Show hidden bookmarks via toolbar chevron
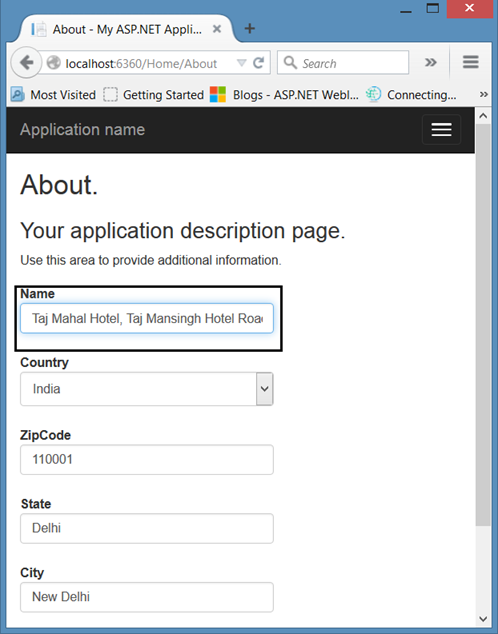Viewport: 498px width, 634px height. coord(483,95)
